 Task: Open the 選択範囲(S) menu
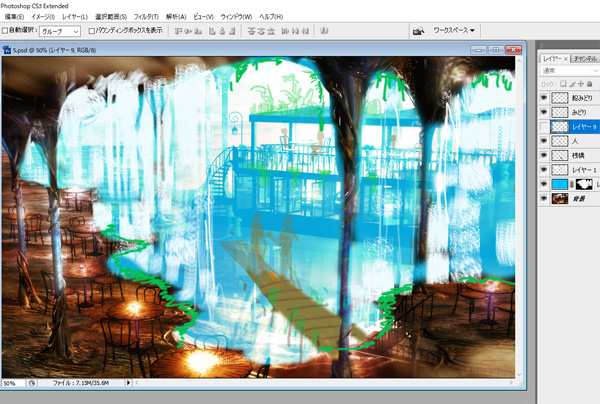tap(111, 17)
